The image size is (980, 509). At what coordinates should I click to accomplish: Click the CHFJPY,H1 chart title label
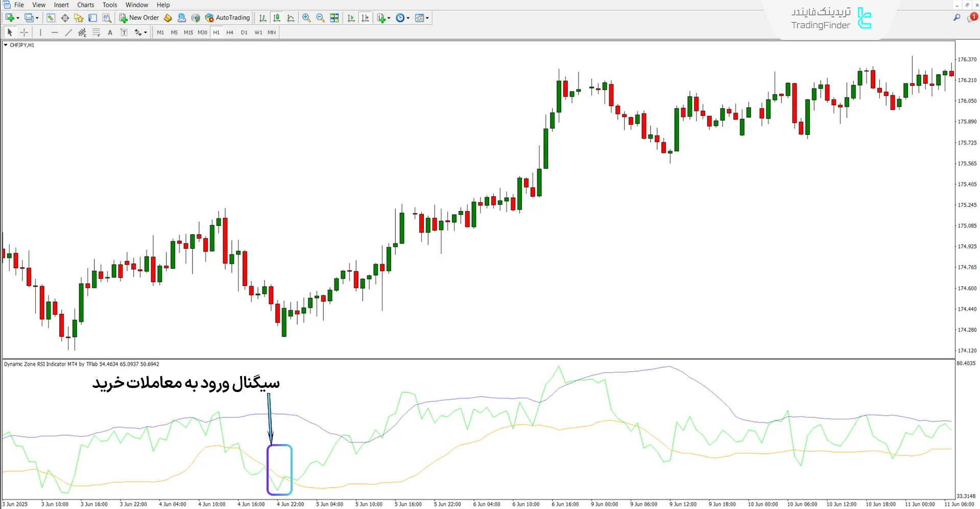coord(21,44)
